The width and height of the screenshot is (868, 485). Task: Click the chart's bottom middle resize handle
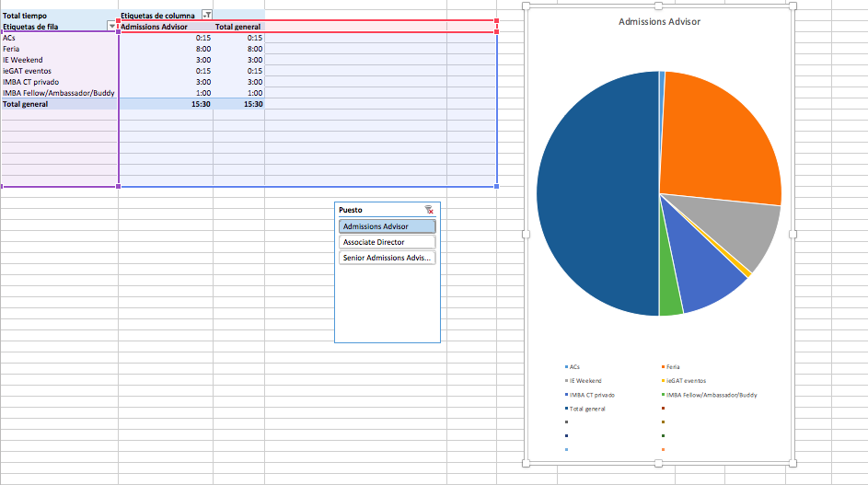[659, 464]
